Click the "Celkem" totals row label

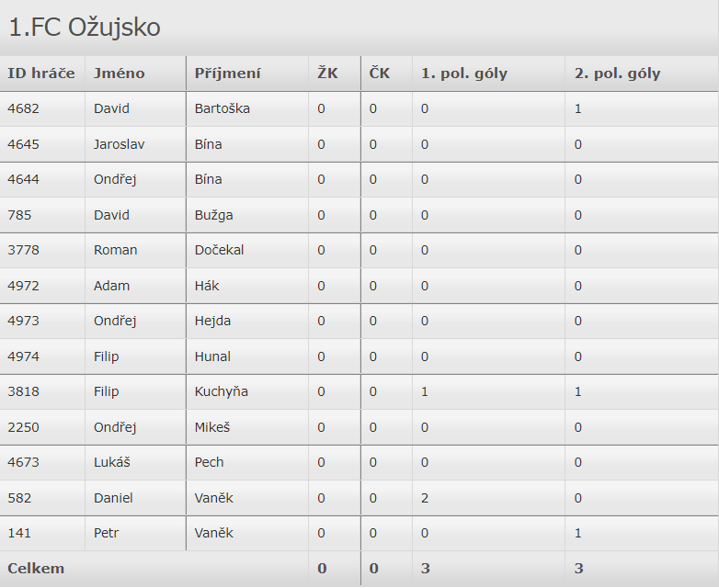[x=37, y=569]
